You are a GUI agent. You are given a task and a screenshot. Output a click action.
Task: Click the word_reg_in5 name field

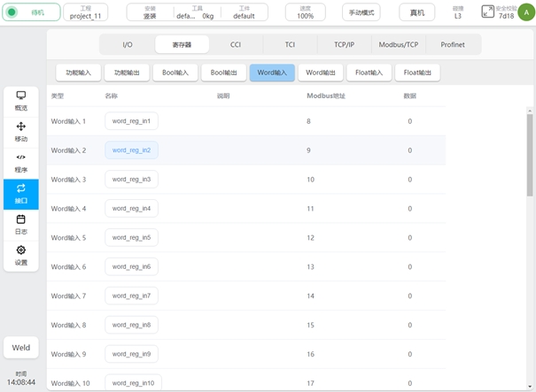tap(131, 238)
